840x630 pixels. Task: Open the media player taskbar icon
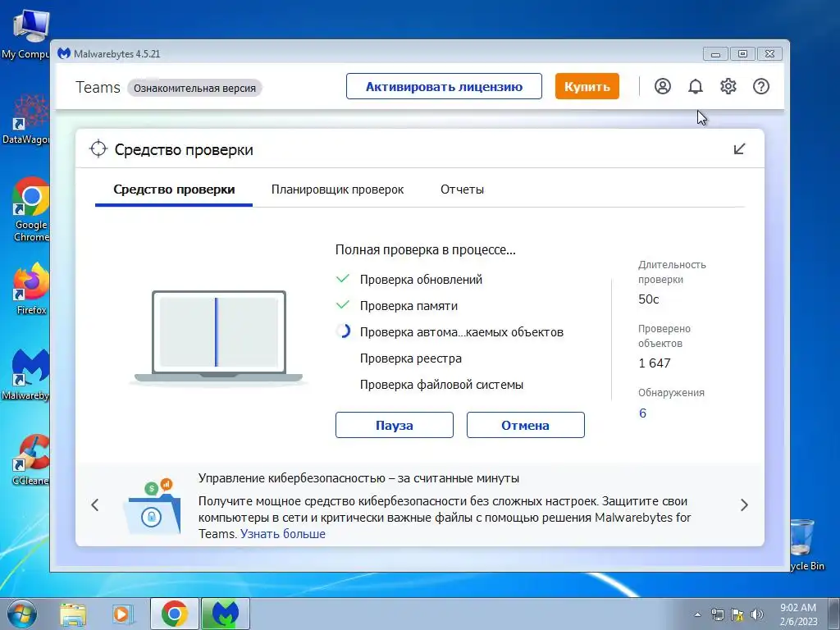tap(122, 614)
